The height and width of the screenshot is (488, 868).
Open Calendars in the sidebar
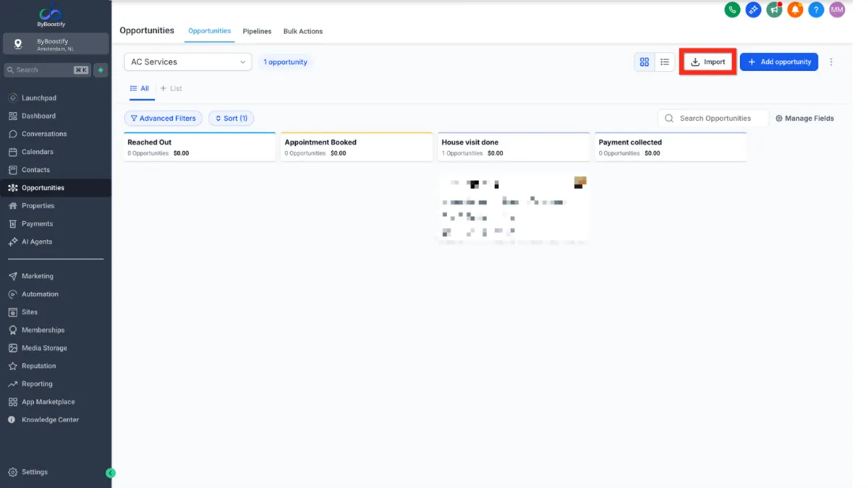56,152
